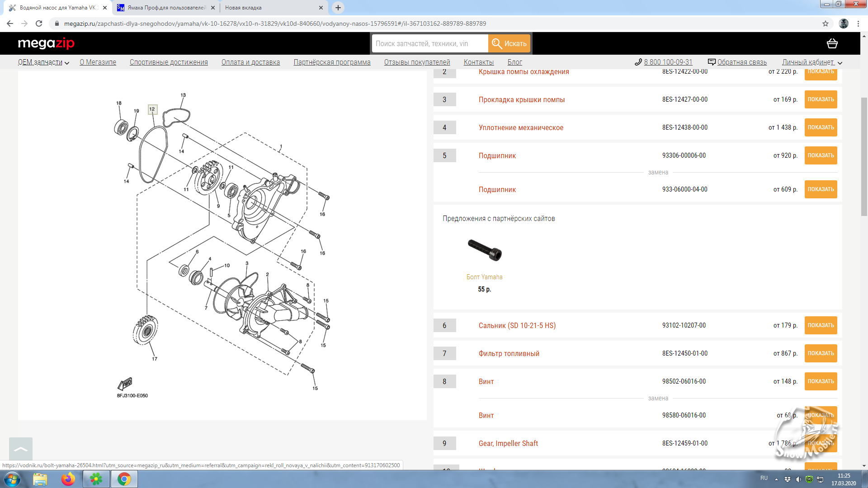The height and width of the screenshot is (488, 868).
Task: Click the Болт Yamaha offer title
Action: tap(484, 277)
